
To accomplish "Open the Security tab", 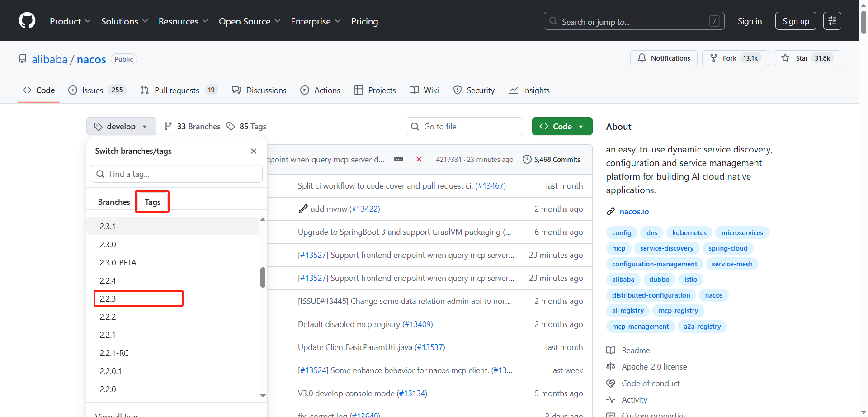I will click(x=474, y=90).
